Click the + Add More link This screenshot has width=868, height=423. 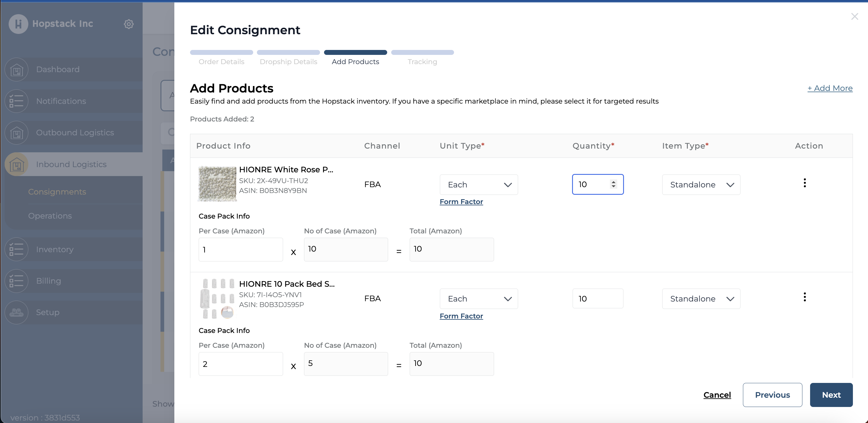click(x=830, y=88)
